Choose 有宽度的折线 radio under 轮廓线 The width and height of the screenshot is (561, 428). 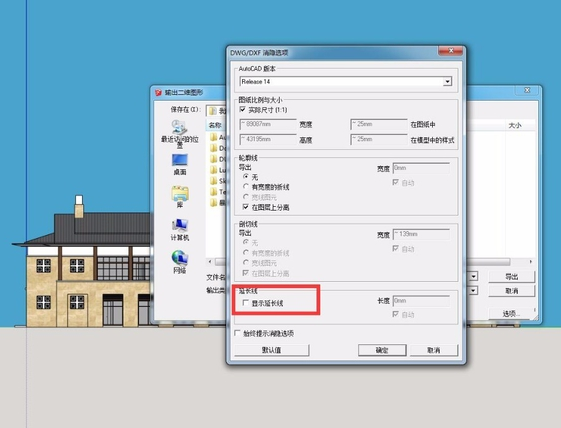tap(245, 187)
